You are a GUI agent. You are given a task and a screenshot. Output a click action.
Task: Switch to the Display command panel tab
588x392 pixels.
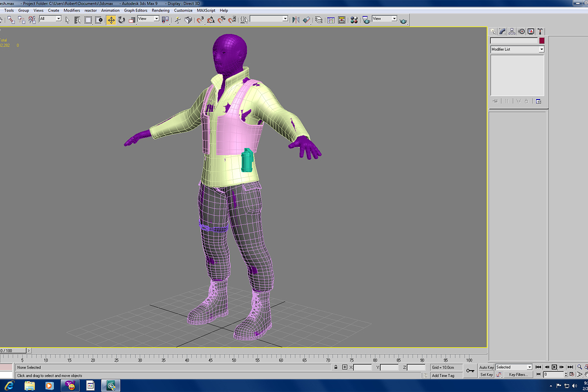pyautogui.click(x=531, y=31)
